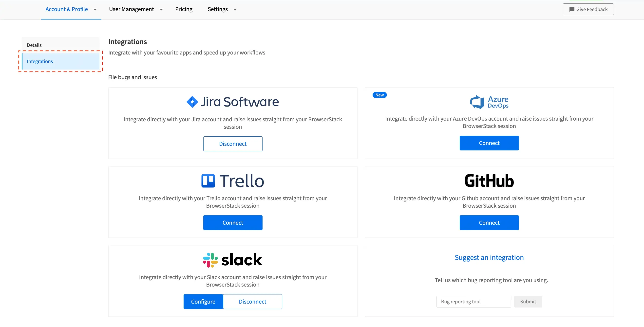Click the Give Feedback speech bubble icon
The width and height of the screenshot is (644, 327).
[x=571, y=9]
